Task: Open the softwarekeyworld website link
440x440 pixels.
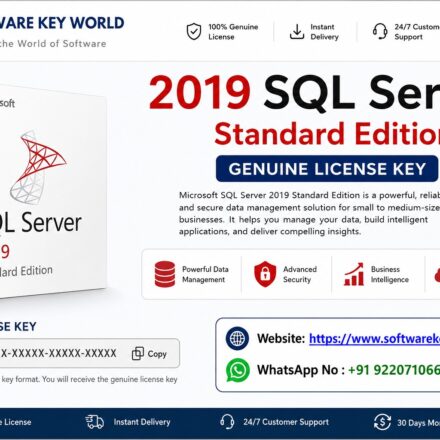Action: [x=374, y=339]
